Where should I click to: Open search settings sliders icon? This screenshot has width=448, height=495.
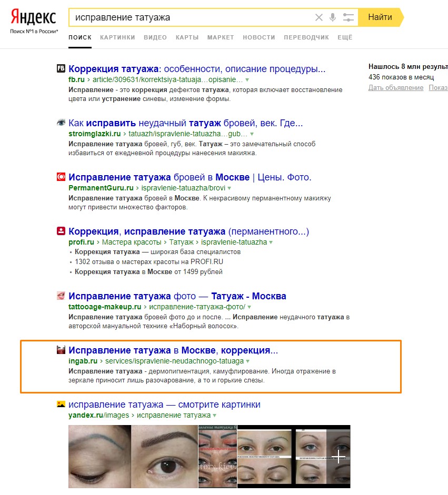click(348, 17)
